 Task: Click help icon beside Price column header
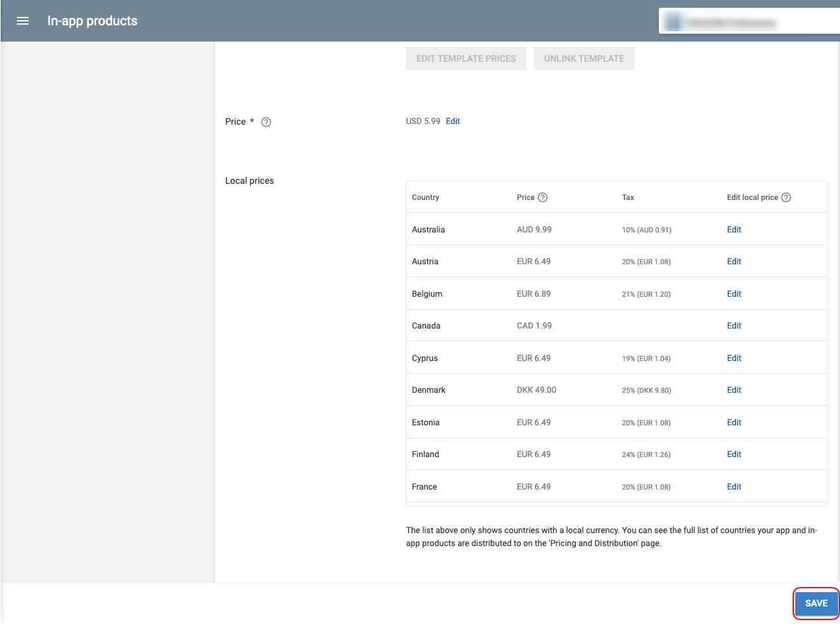(x=543, y=197)
